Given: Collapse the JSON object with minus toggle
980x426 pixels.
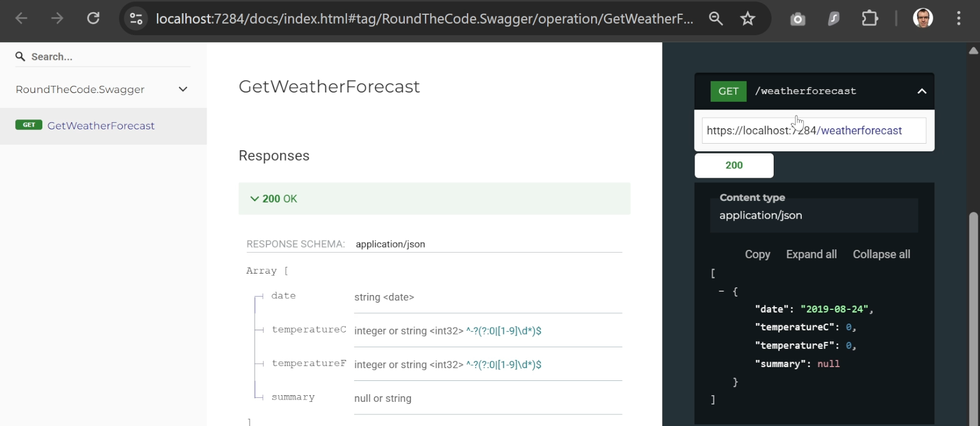Looking at the screenshot, I should tap(721, 291).
